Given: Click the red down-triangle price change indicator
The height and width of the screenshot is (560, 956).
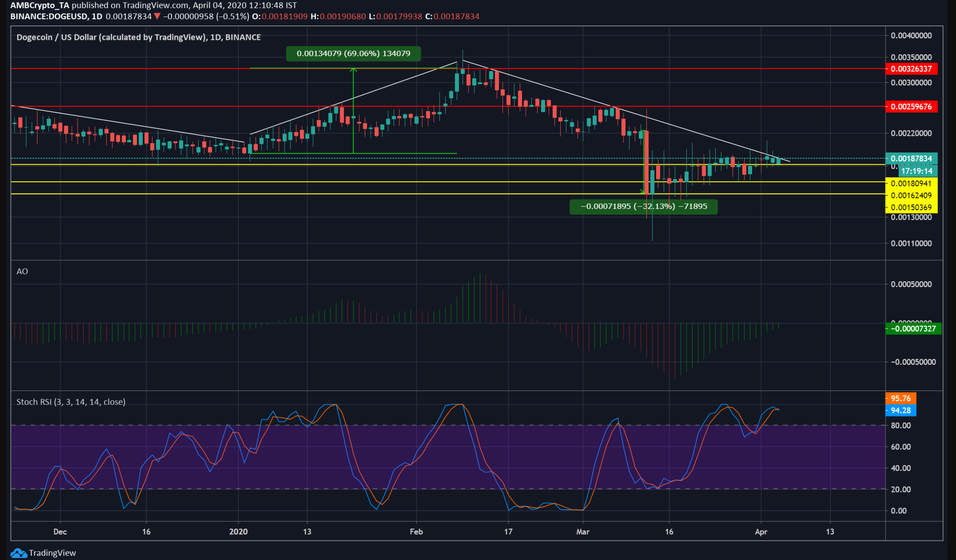Looking at the screenshot, I should point(157,17).
